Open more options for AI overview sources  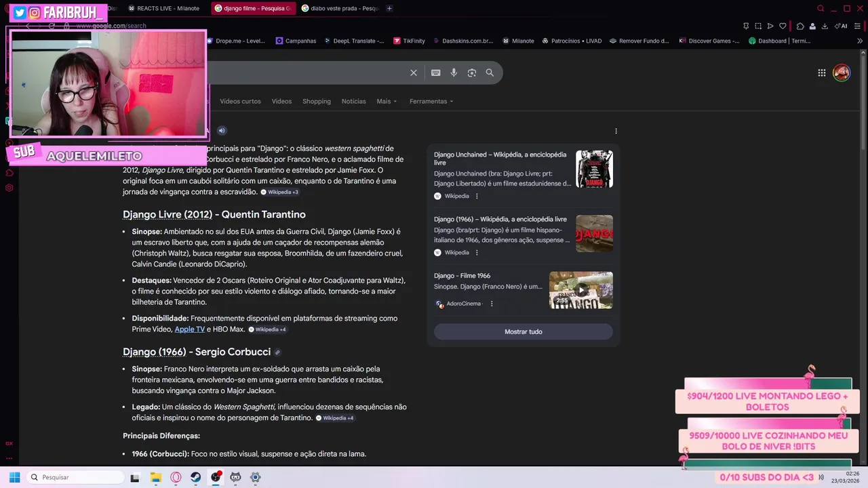coord(616,131)
